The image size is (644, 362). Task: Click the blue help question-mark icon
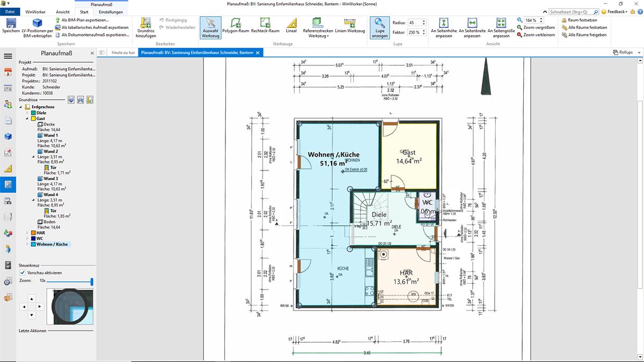tap(640, 11)
